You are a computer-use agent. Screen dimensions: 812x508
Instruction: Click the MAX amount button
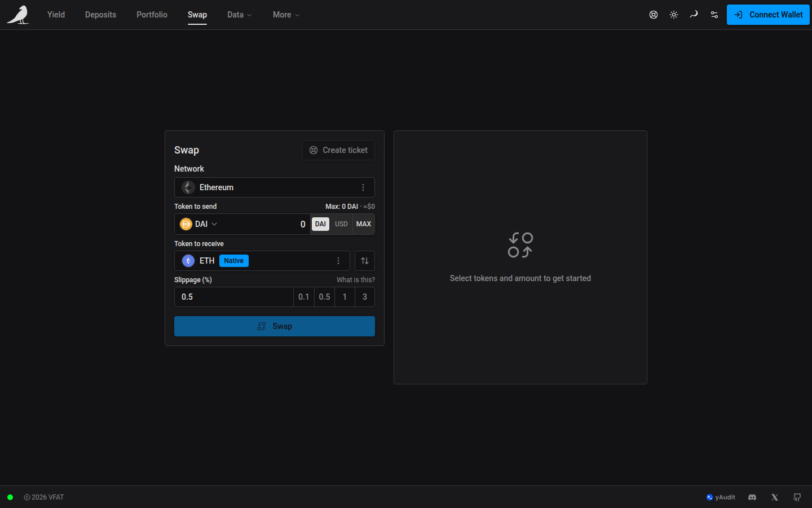coord(364,224)
